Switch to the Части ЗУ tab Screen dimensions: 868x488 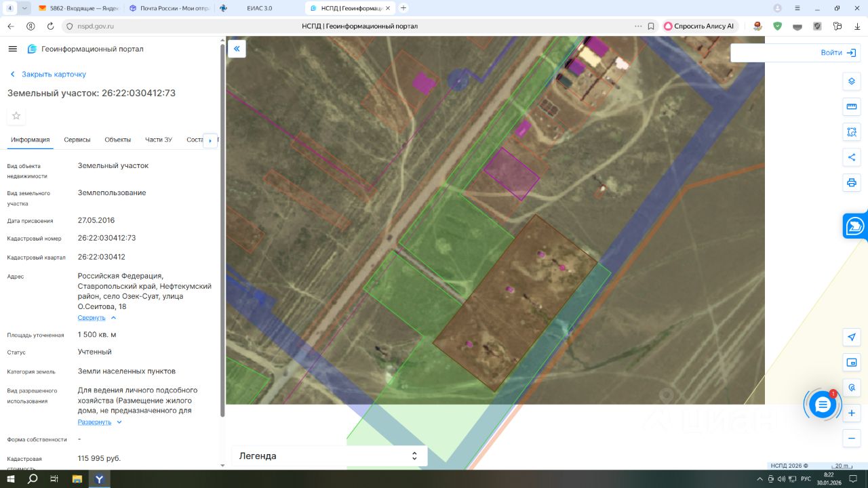coord(159,140)
